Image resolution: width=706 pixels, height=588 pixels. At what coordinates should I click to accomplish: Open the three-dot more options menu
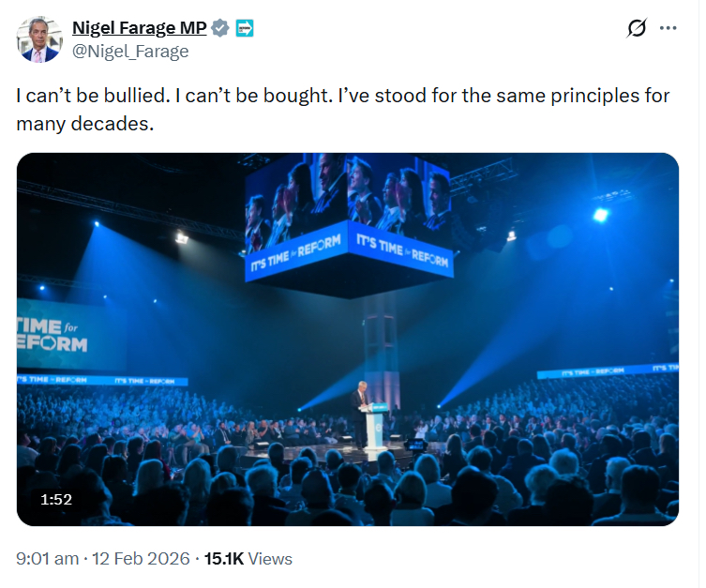click(668, 28)
